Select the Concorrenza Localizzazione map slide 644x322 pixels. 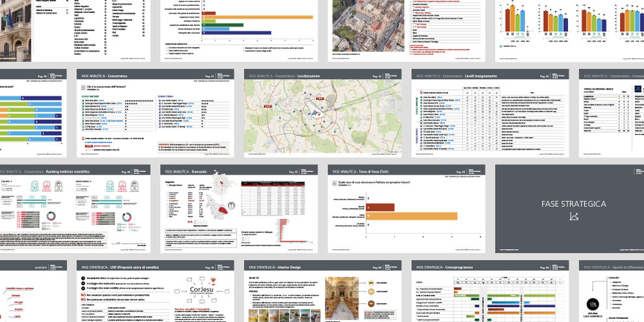[323, 113]
